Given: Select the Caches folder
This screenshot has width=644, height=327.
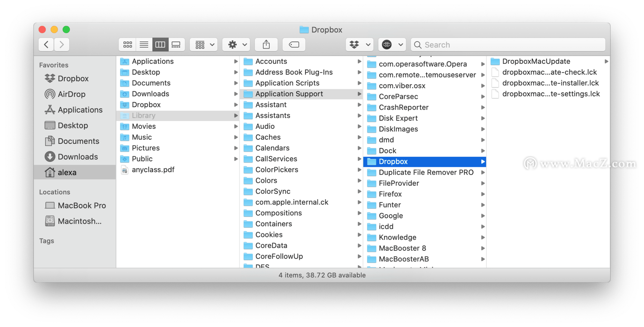Looking at the screenshot, I should pyautogui.click(x=302, y=137).
